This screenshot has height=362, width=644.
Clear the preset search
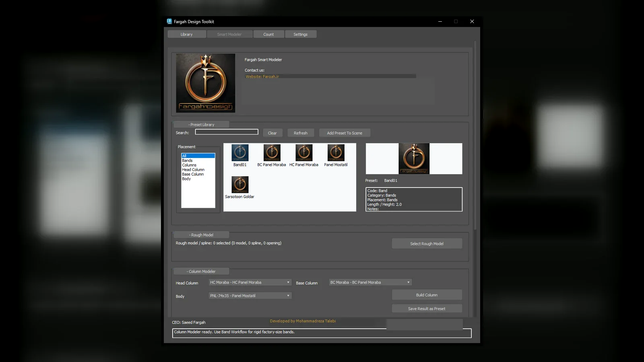(x=272, y=133)
